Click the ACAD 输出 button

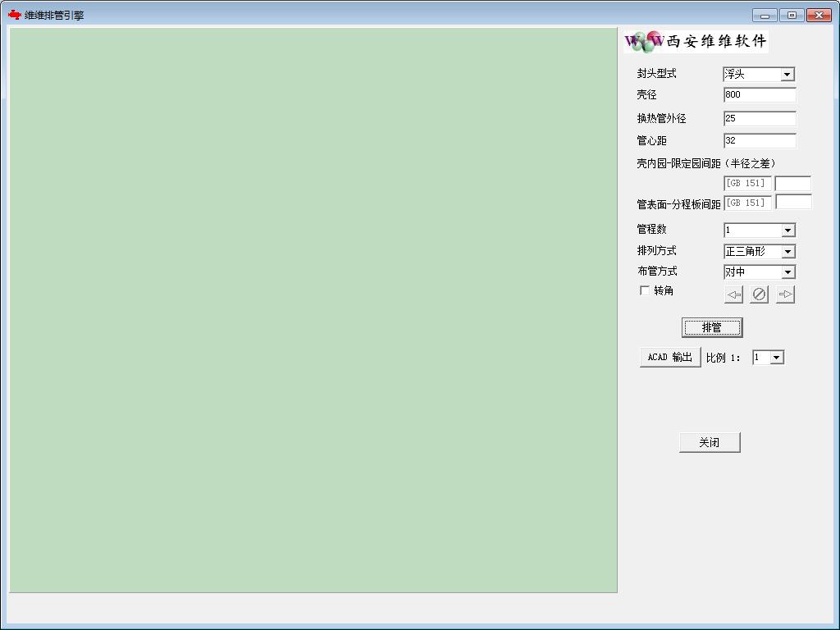pos(670,358)
